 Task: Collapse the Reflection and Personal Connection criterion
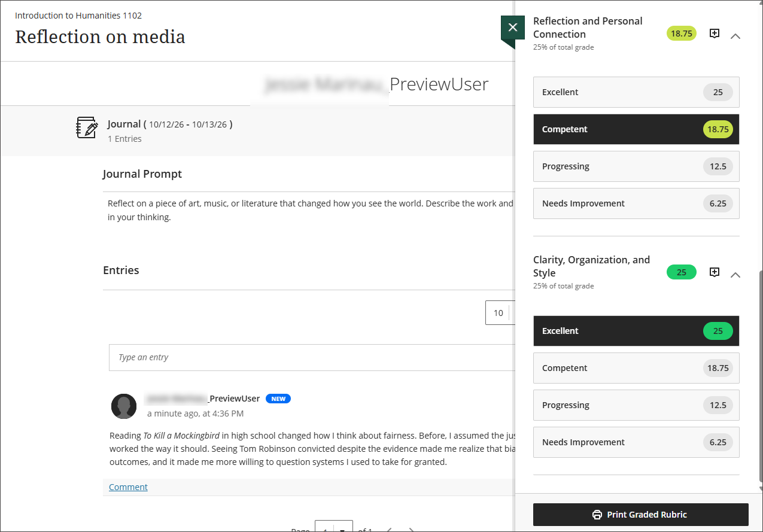click(735, 36)
